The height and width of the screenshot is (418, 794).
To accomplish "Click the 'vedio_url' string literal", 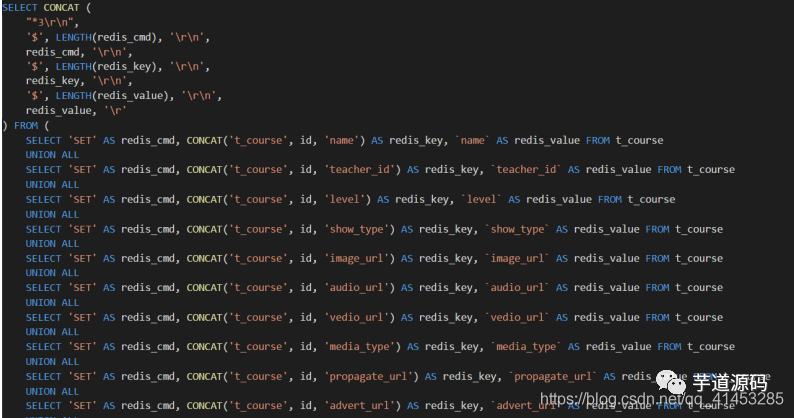I will [x=360, y=318].
